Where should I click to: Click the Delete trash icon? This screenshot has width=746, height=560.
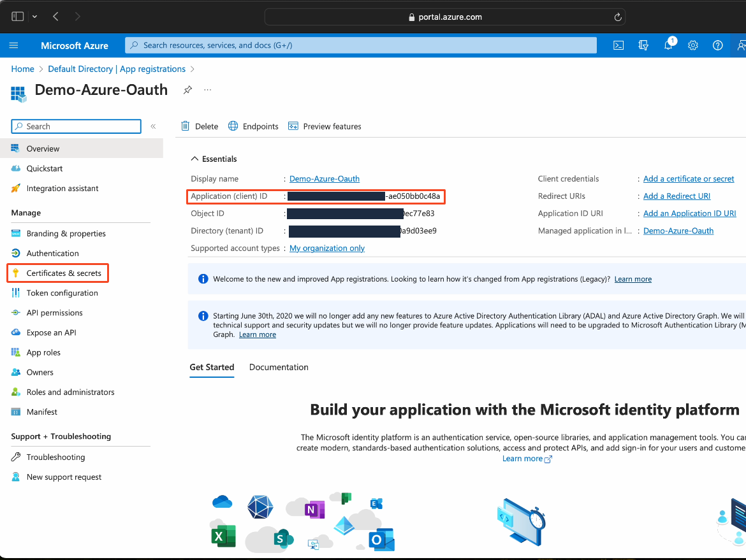pos(186,126)
